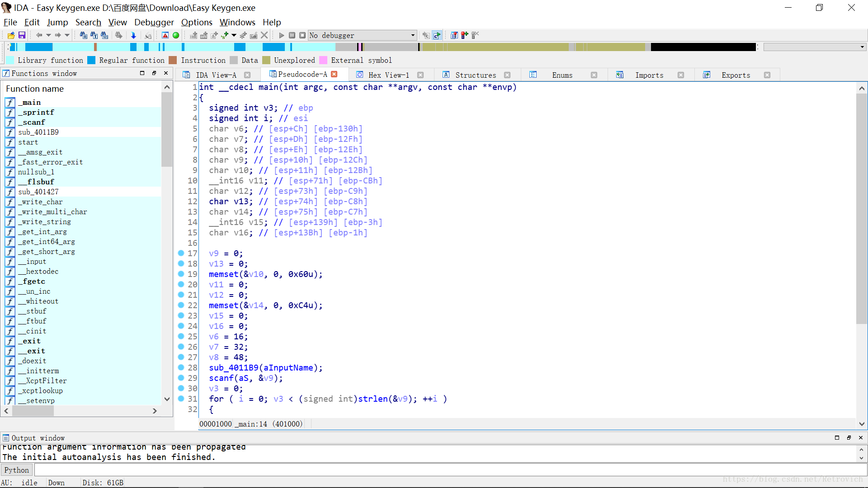The image size is (868, 488).
Task: Float the Functions window panel
Action: (x=154, y=73)
